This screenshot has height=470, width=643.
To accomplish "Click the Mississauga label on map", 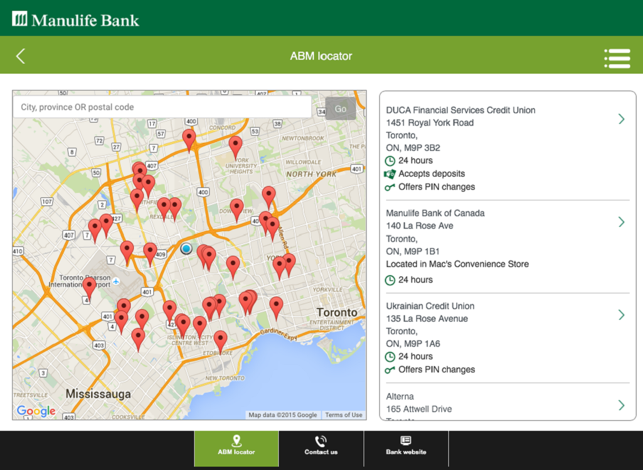I will pos(98,394).
